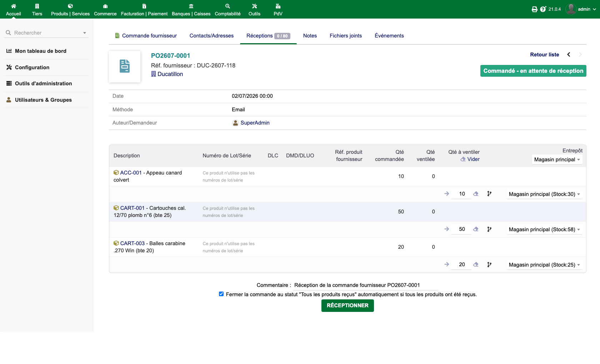Expand warehouse dropdown showing Stock:30
This screenshot has width=600, height=364.
point(545,194)
